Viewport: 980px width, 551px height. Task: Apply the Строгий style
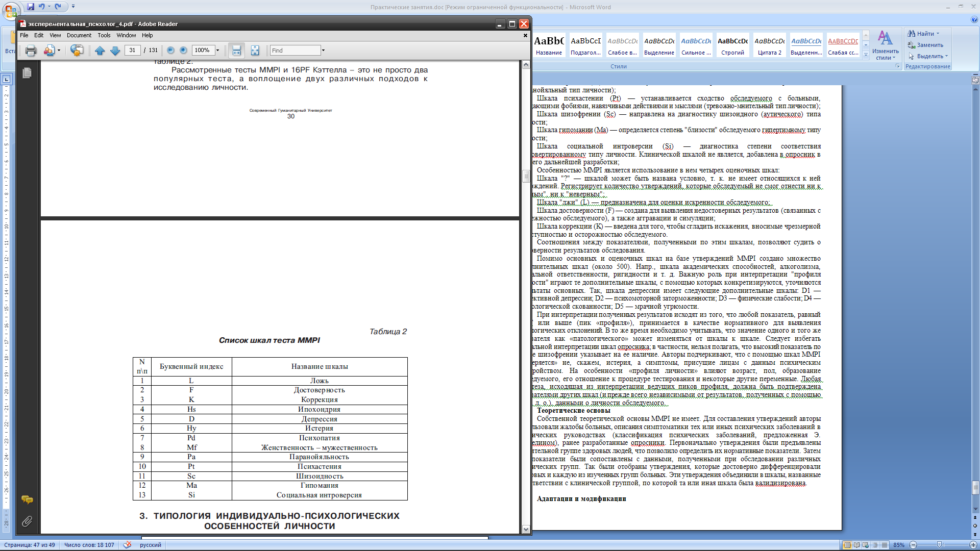(x=732, y=46)
